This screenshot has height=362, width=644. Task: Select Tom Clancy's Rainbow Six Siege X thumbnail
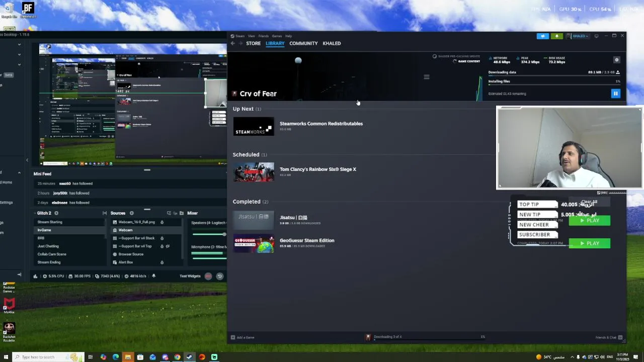254,171
